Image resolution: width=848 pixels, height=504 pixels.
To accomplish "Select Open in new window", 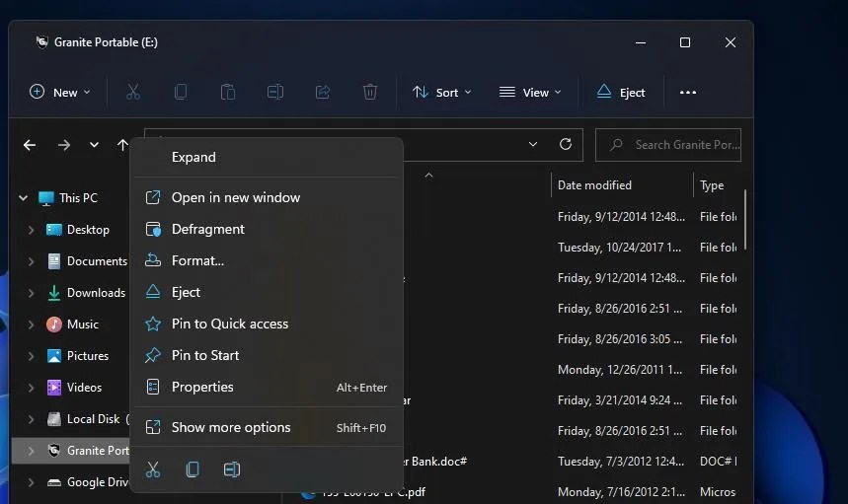I will coord(267,197).
